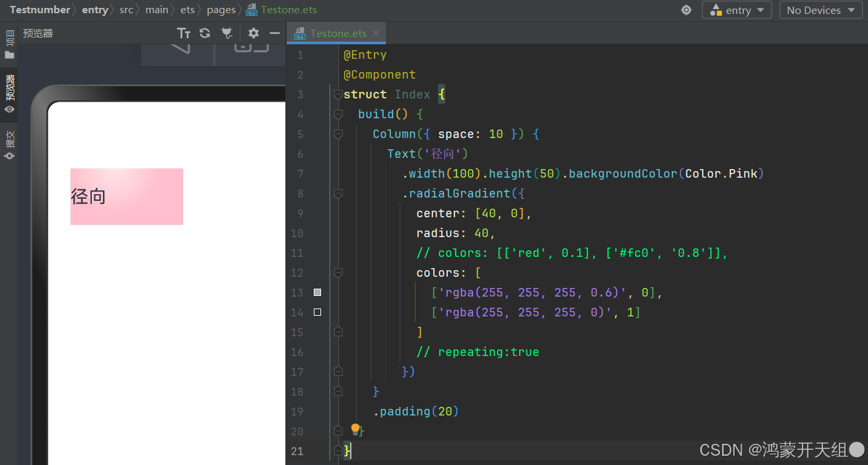Click the commented colors line 11
This screenshot has height=465, width=868.
tap(572, 253)
